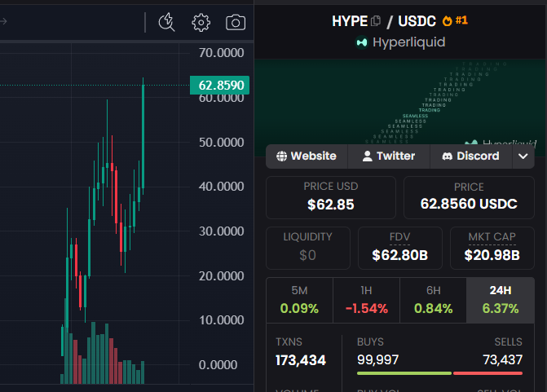Screen dimensions: 547x392
Task: Select the 24H timeframe tab
Action: 501,300
